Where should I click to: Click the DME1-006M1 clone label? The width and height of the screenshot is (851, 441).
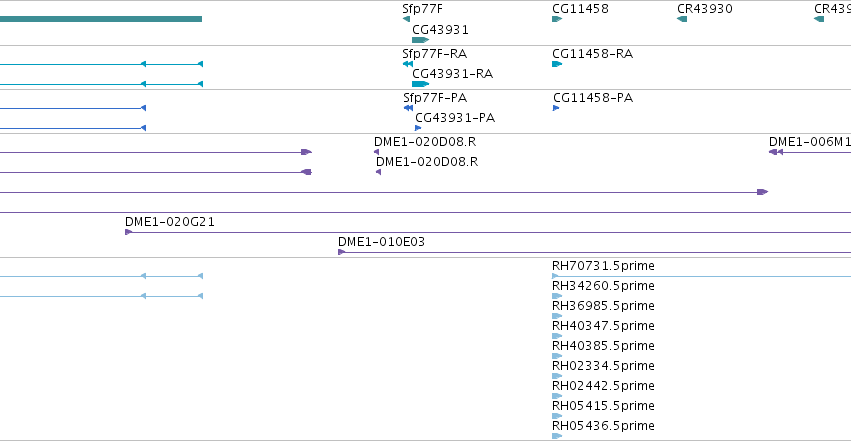810,142
